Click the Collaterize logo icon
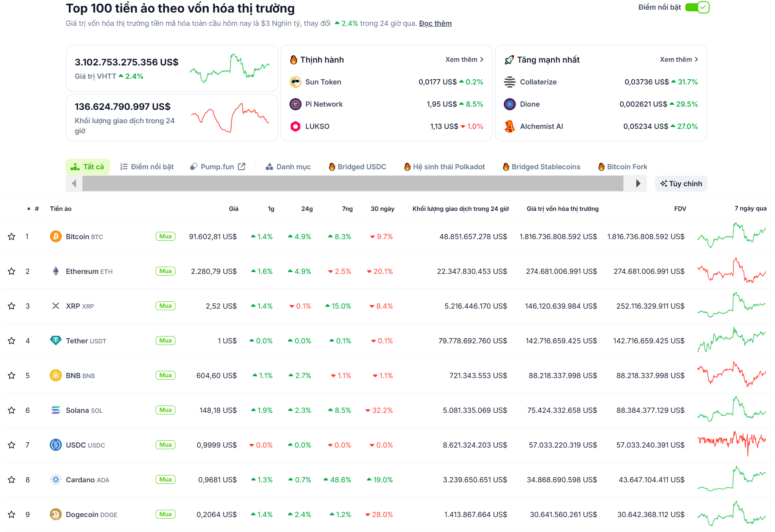Viewport: 775px width, 532px height. [510, 82]
